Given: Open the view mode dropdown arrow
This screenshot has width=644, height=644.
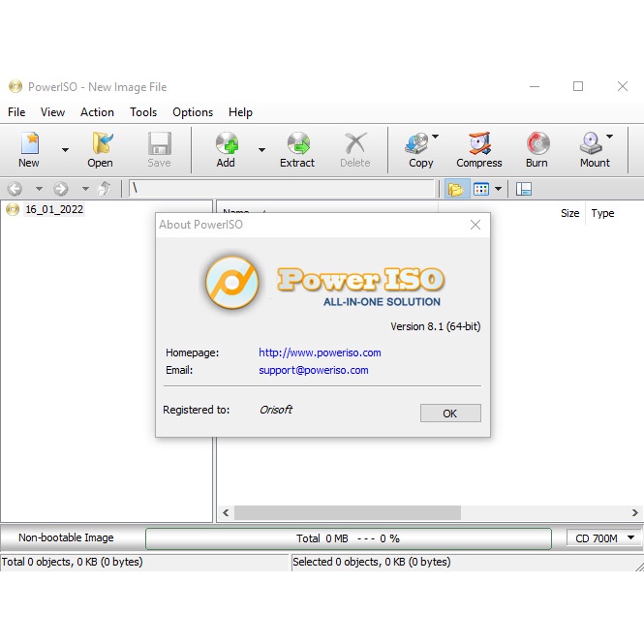Looking at the screenshot, I should tap(498, 190).
